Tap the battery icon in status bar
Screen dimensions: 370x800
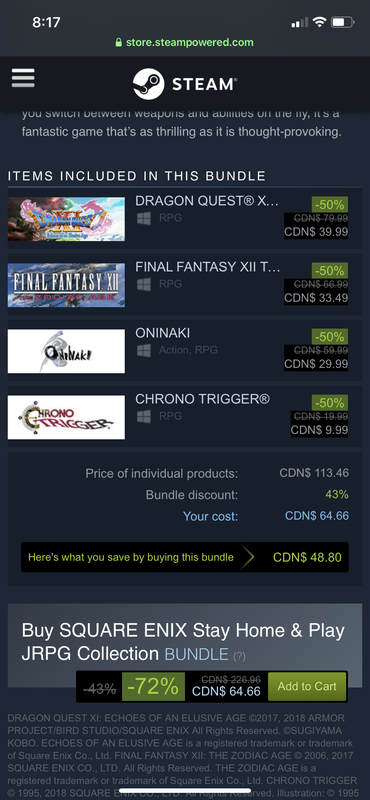342,22
